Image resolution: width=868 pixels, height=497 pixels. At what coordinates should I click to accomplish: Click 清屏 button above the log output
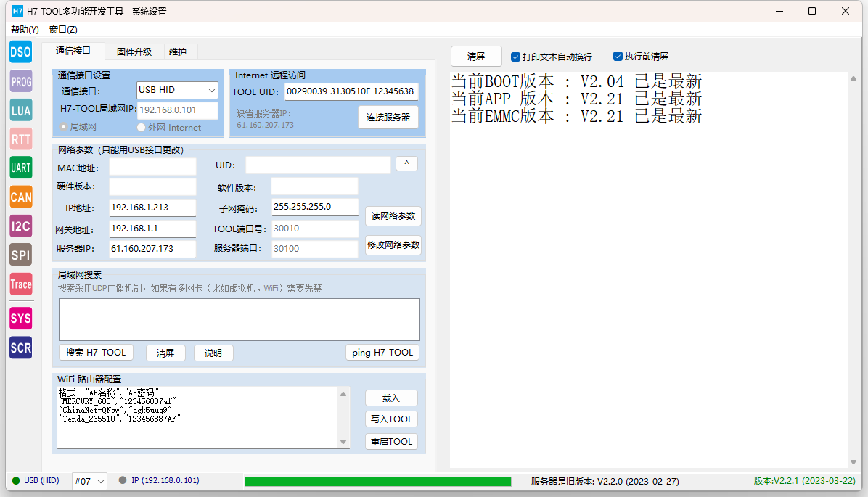(x=476, y=57)
